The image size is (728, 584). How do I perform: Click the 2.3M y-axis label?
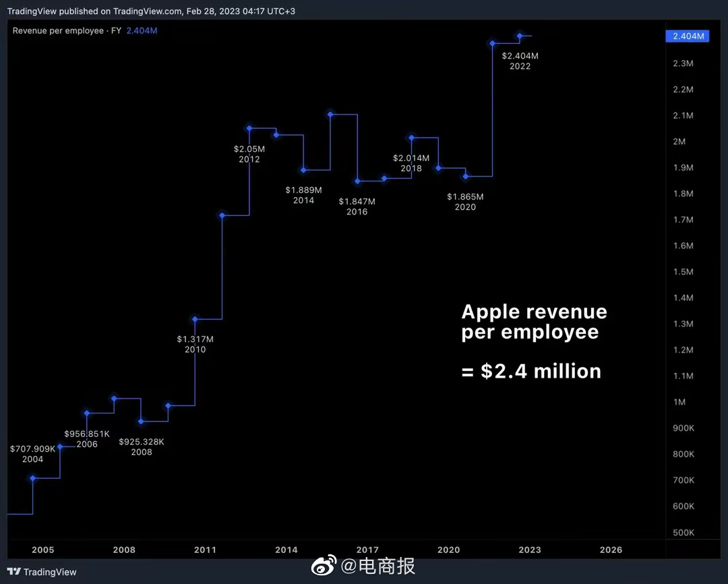(683, 63)
